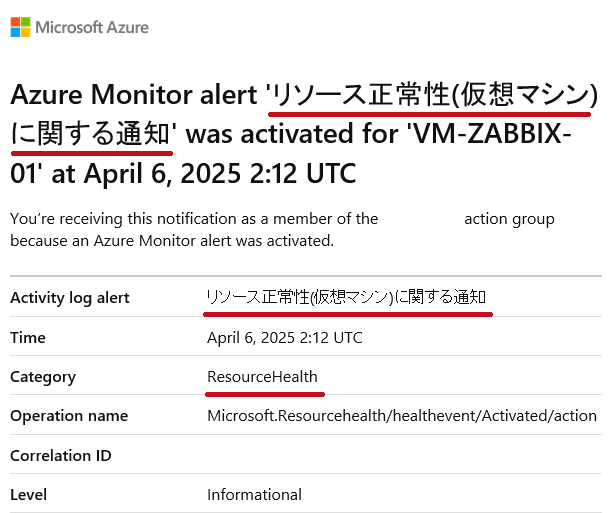Viewport: 609px width, 513px height.
Task: Click the 'ResourceHealth' category value
Action: [263, 377]
